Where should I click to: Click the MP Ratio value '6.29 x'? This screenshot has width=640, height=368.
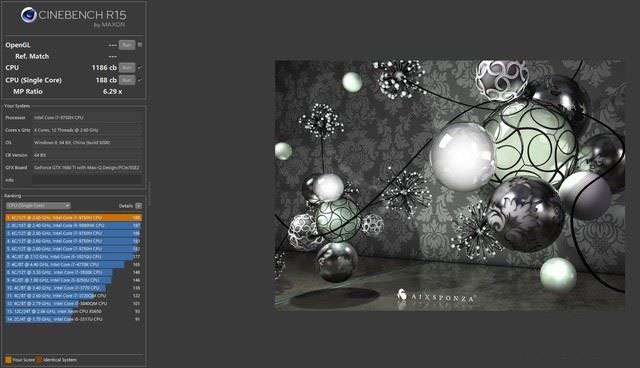pyautogui.click(x=112, y=91)
